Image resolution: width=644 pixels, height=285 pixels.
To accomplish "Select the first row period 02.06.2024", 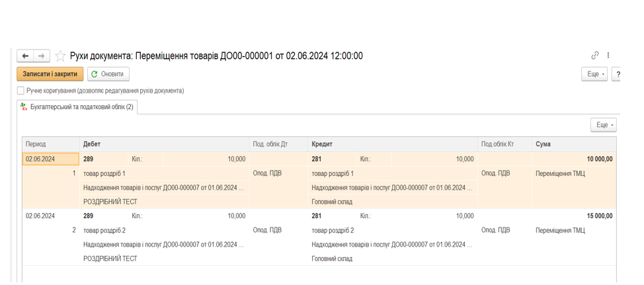I will pyautogui.click(x=40, y=159).
